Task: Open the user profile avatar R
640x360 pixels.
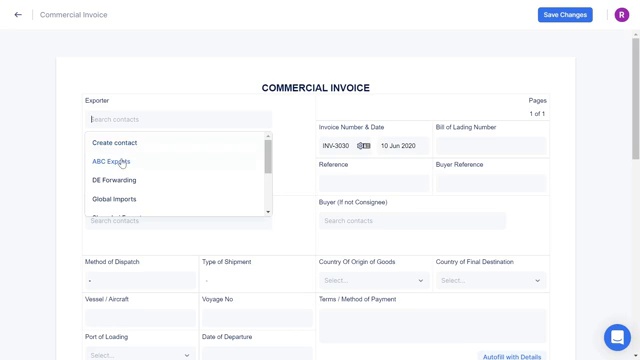Action: pos(622,15)
